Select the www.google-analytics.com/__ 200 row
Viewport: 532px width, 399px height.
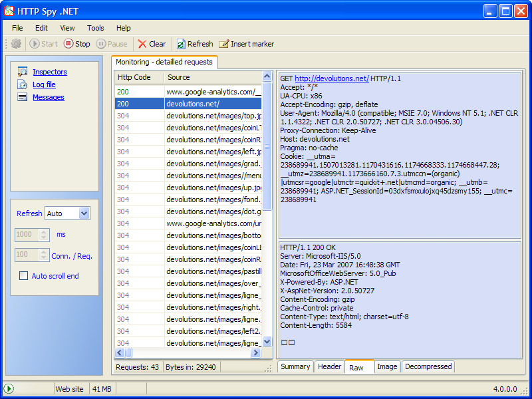pyautogui.click(x=188, y=92)
